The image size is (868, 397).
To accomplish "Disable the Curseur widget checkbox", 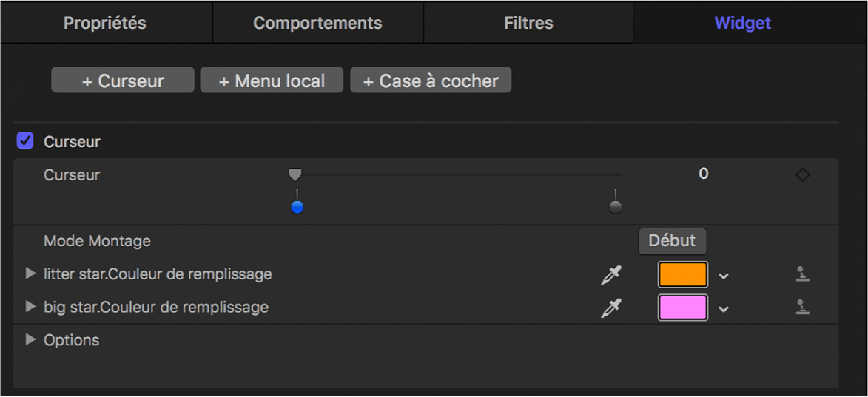I will 25,141.
